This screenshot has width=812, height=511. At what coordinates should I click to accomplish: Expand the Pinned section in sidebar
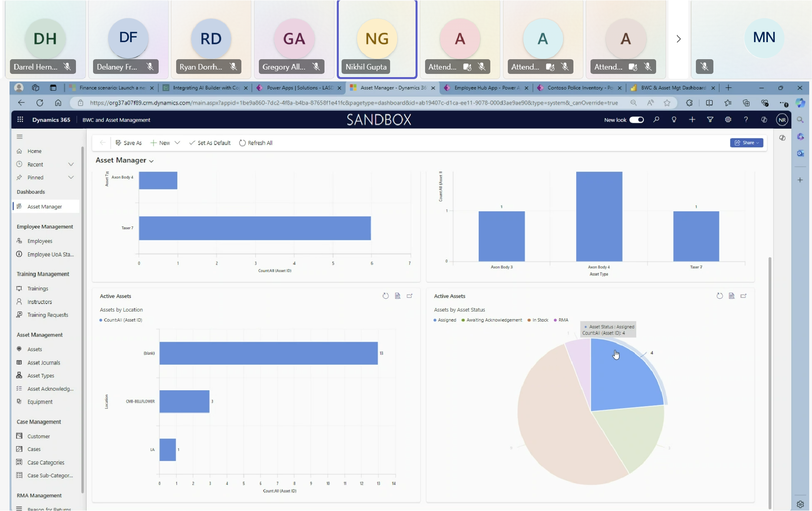71,178
